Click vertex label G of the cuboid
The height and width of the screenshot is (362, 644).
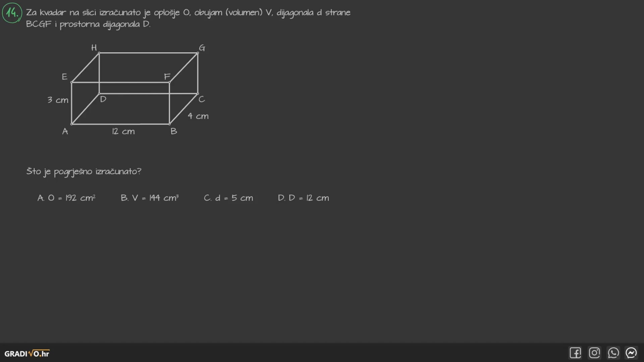pyautogui.click(x=202, y=48)
